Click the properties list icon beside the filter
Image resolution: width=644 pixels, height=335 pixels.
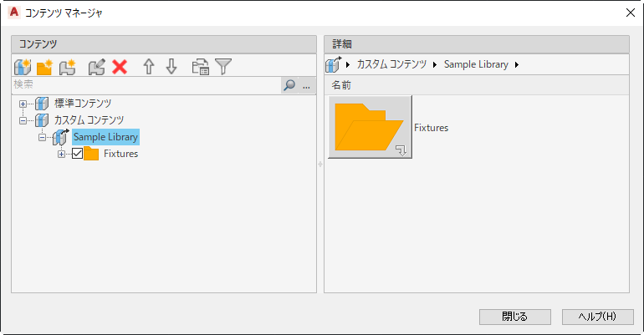[201, 67]
